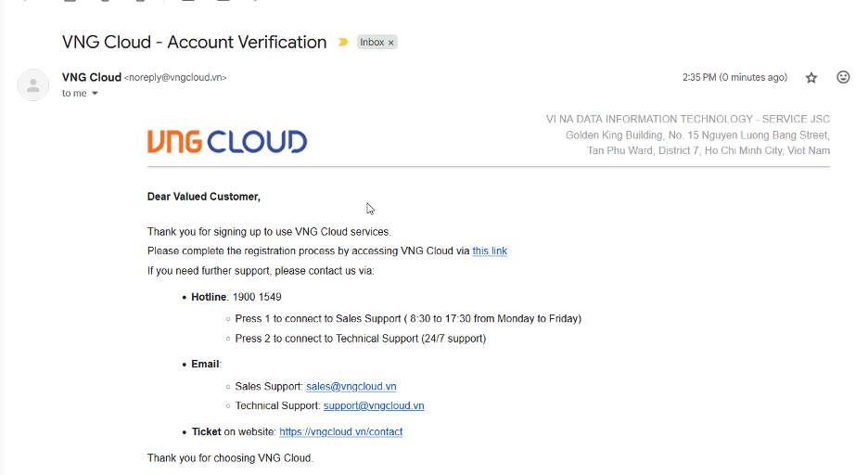
Task: Click the sender name VNG Cloud
Action: click(92, 78)
